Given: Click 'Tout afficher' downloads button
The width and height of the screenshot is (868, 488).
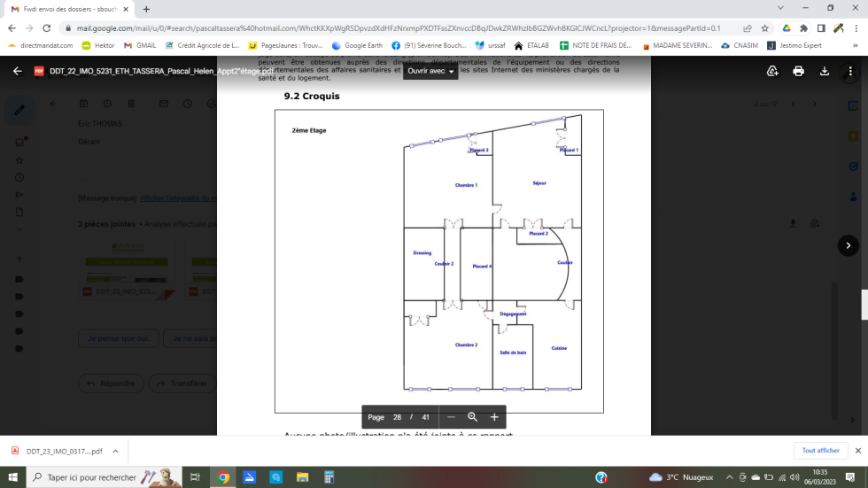Looking at the screenshot, I should pyautogui.click(x=820, y=451).
